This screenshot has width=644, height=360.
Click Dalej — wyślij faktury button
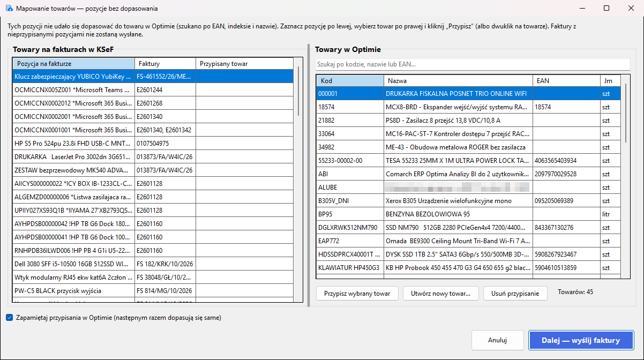581,340
